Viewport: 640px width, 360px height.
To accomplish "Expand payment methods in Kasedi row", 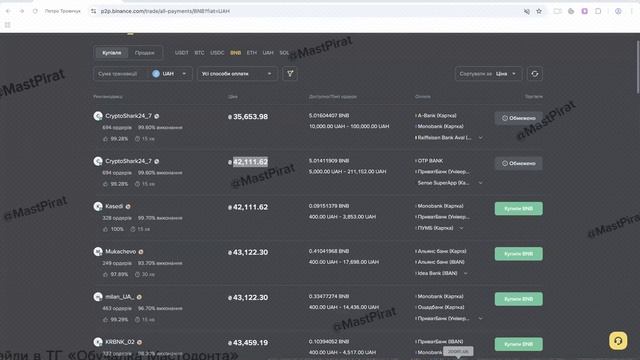I will (x=462, y=228).
